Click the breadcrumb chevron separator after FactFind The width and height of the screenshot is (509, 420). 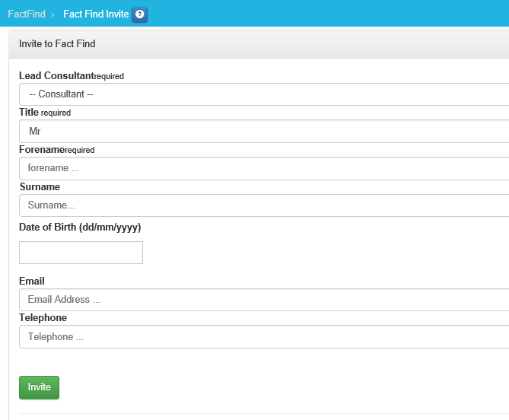click(x=52, y=15)
